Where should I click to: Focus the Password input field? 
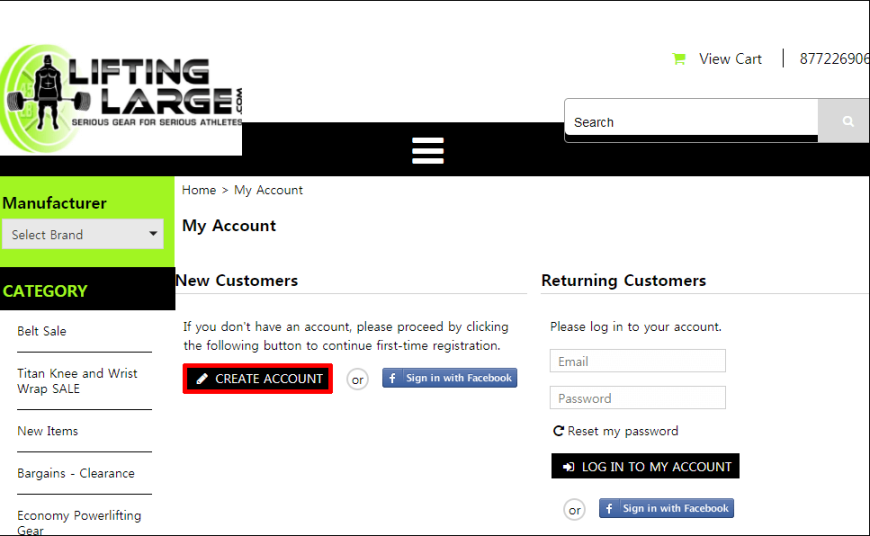(638, 398)
